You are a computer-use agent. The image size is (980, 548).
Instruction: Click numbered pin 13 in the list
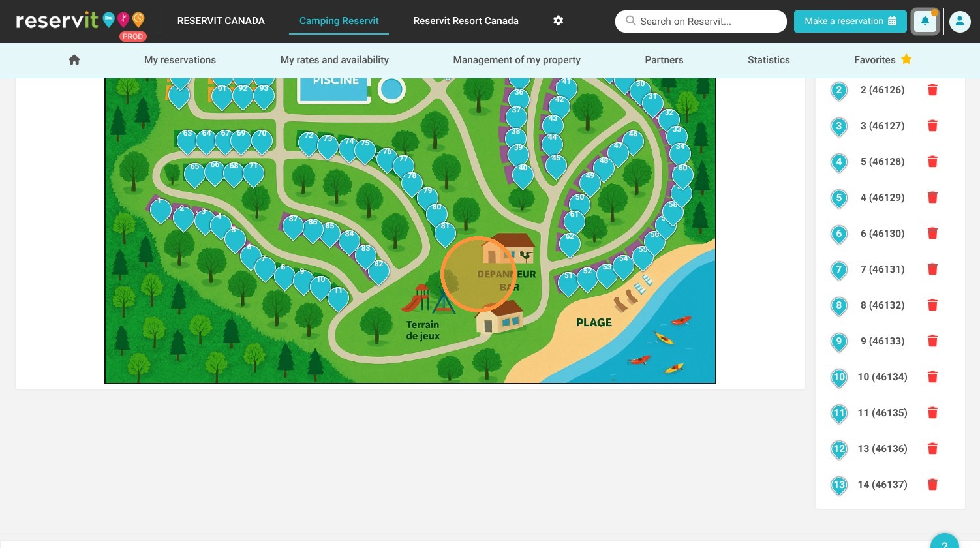point(839,485)
